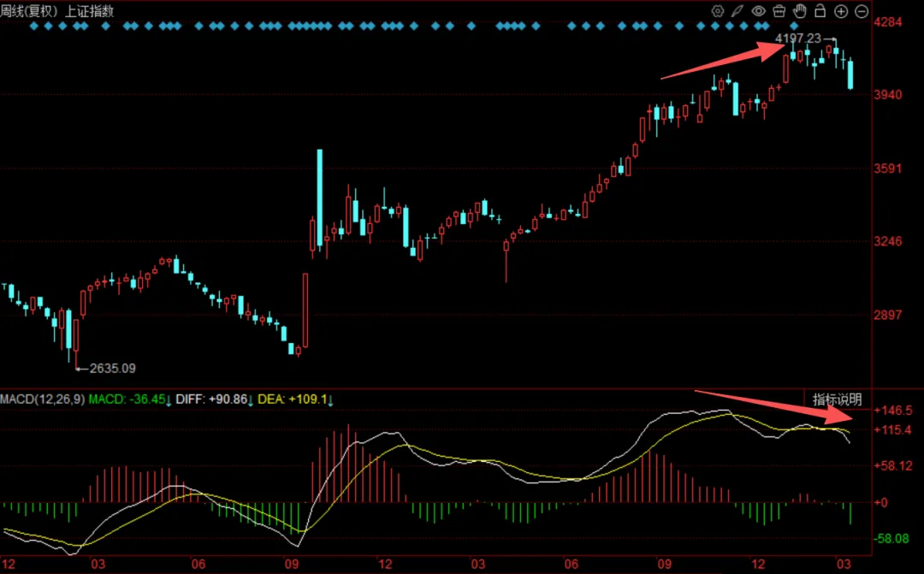The image size is (924, 574).
Task: Select the latest cyan candle at right edge
Action: click(x=850, y=74)
